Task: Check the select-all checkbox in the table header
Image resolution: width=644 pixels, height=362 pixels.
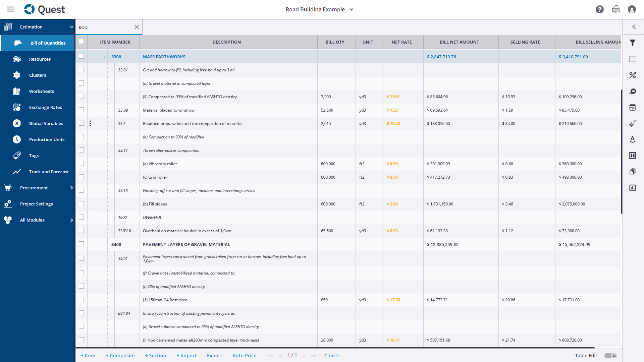Action: (81, 42)
